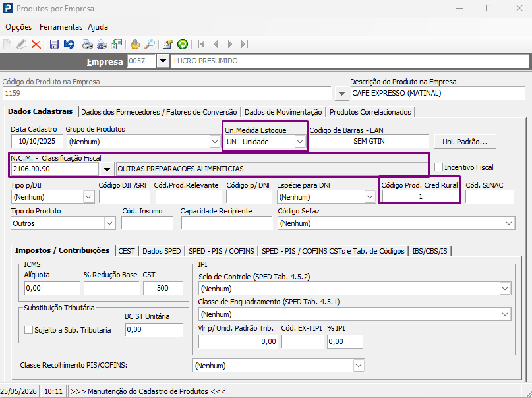Click the Capacidade Recipiente field

pos(227,223)
